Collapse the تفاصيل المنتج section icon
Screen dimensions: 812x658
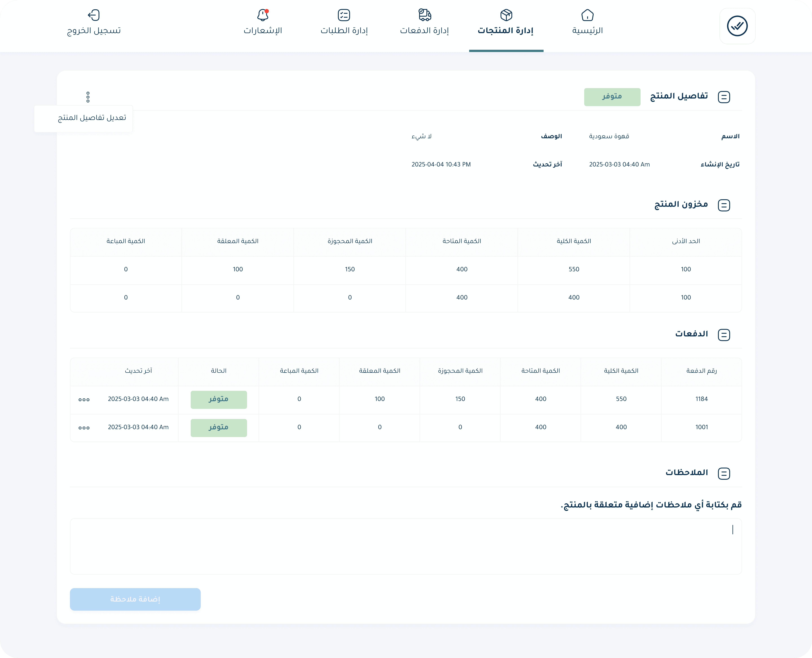[724, 97]
